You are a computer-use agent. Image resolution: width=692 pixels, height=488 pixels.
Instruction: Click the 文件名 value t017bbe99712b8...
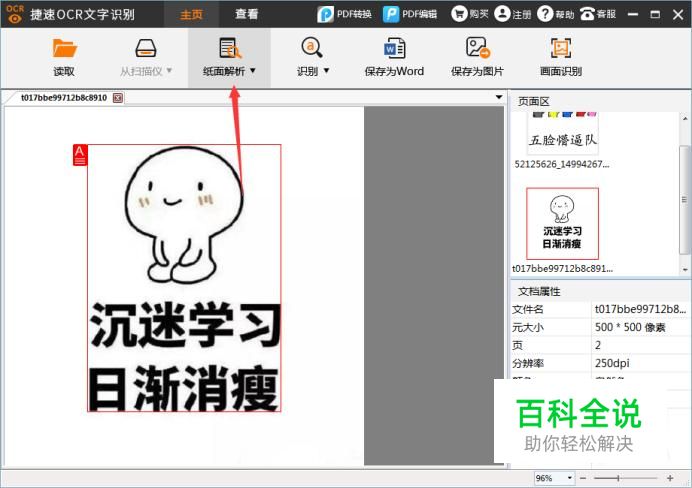coord(641,309)
